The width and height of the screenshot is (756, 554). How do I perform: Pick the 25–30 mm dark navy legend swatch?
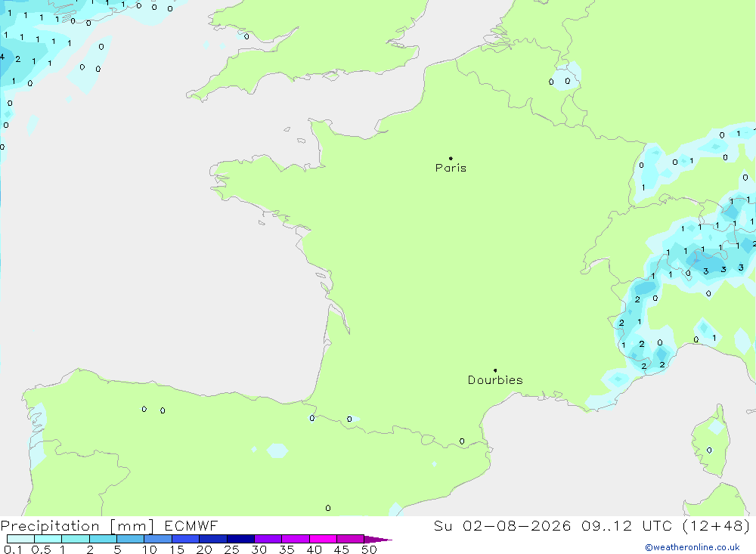(240, 539)
